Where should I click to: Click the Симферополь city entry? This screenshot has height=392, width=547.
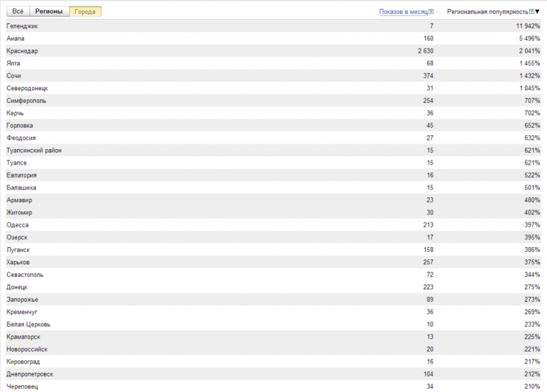[25, 101]
